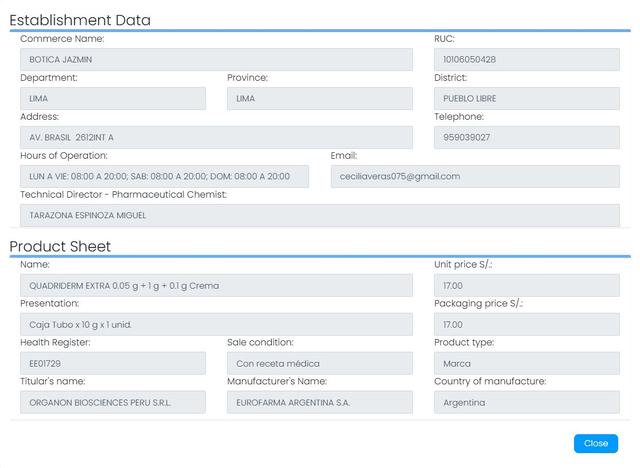640x468 pixels.
Task: Click the District field PUEBLO LIBRE
Action: (527, 98)
